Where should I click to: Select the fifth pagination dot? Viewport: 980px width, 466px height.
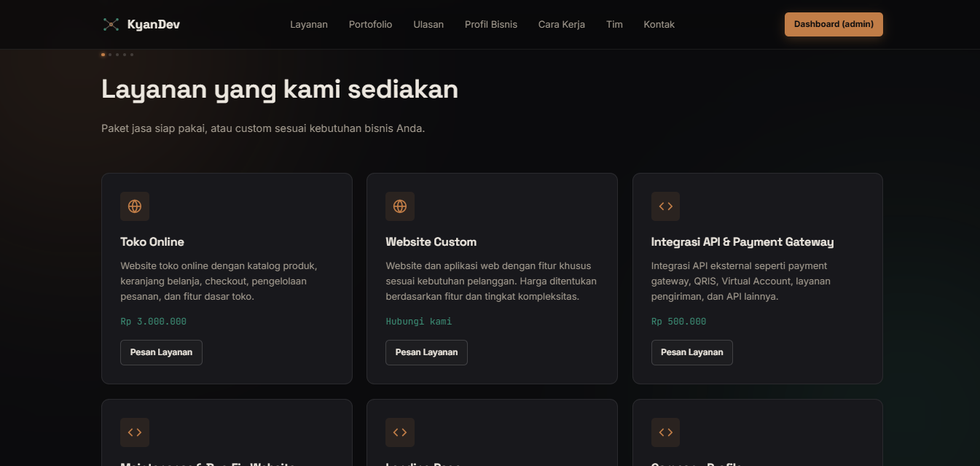[132, 55]
